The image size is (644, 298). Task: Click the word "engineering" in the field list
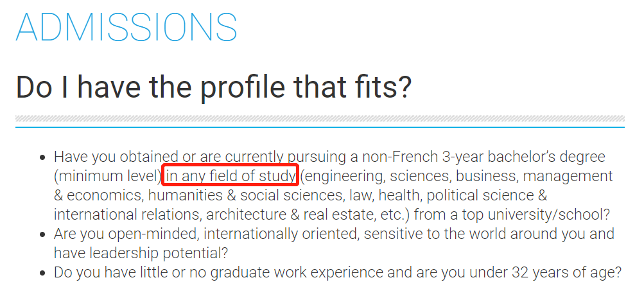[x=344, y=176]
